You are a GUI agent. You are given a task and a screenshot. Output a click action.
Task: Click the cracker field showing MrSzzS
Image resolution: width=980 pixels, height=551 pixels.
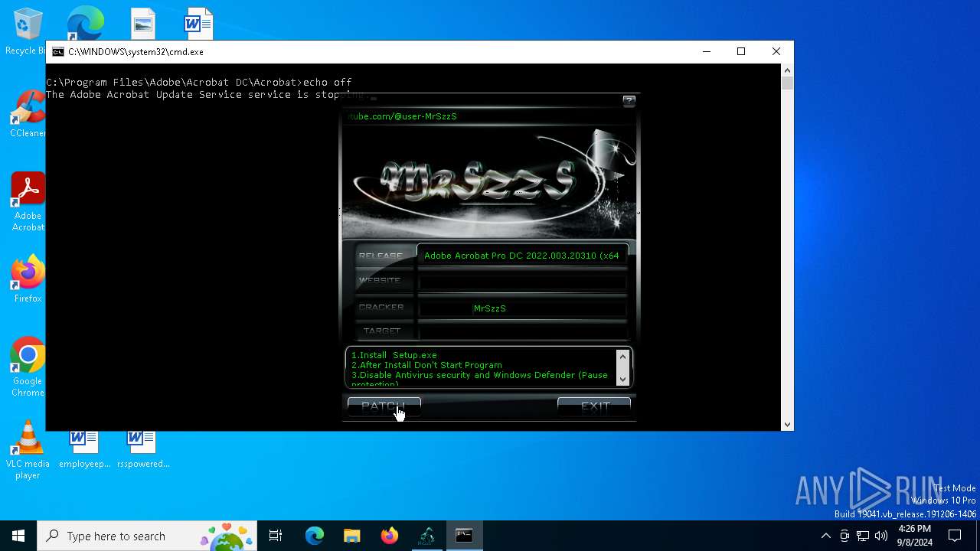click(x=522, y=308)
